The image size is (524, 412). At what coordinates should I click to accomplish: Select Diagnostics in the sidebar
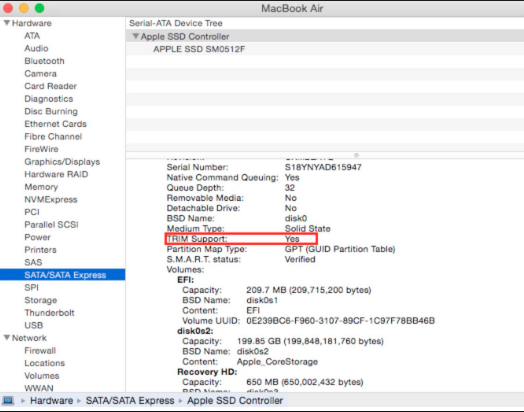pos(49,99)
